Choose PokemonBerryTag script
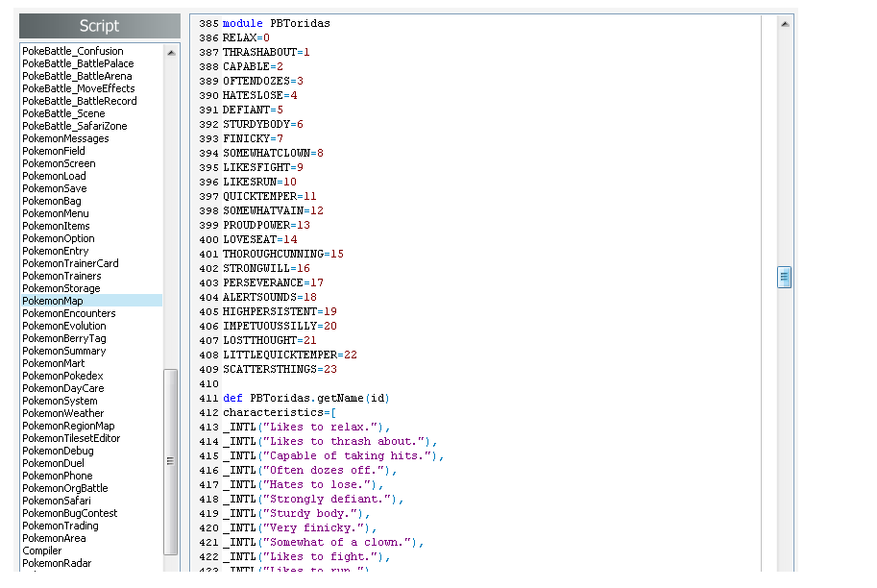This screenshot has width=877, height=588. coord(63,338)
